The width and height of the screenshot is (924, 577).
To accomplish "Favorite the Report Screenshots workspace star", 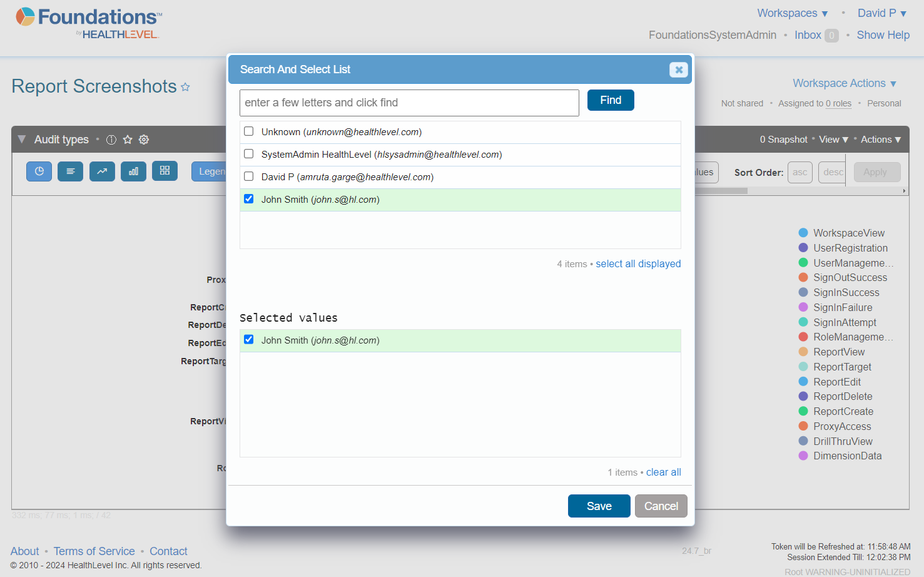I will click(x=185, y=87).
